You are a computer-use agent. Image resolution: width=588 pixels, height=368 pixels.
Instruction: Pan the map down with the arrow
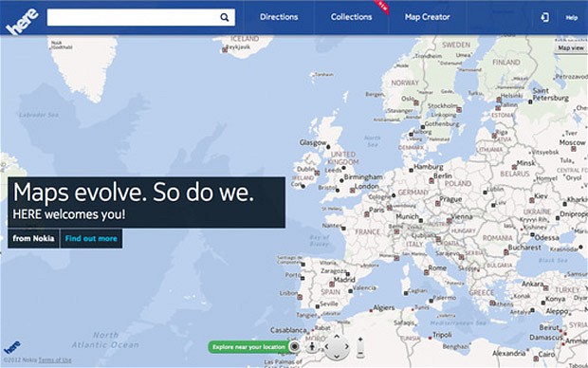coord(337,357)
